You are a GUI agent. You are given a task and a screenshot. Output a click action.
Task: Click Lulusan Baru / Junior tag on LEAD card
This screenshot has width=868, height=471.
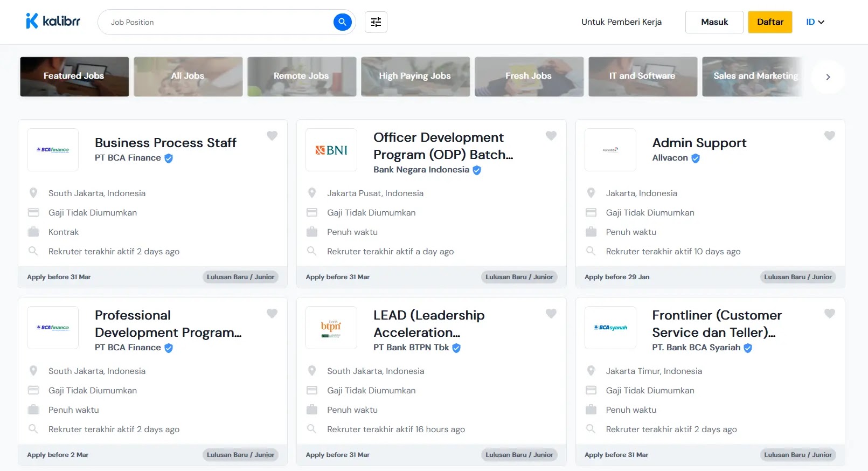pyautogui.click(x=519, y=455)
